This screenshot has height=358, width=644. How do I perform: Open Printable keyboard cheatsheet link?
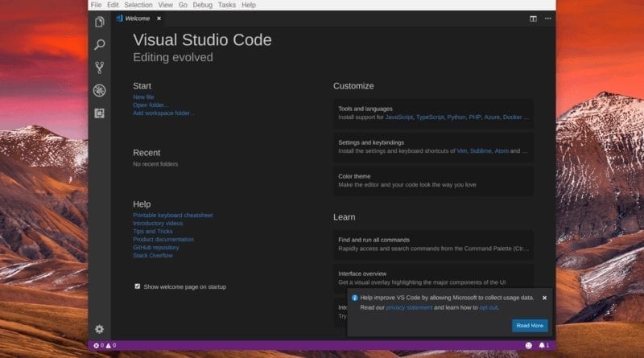pyautogui.click(x=172, y=215)
